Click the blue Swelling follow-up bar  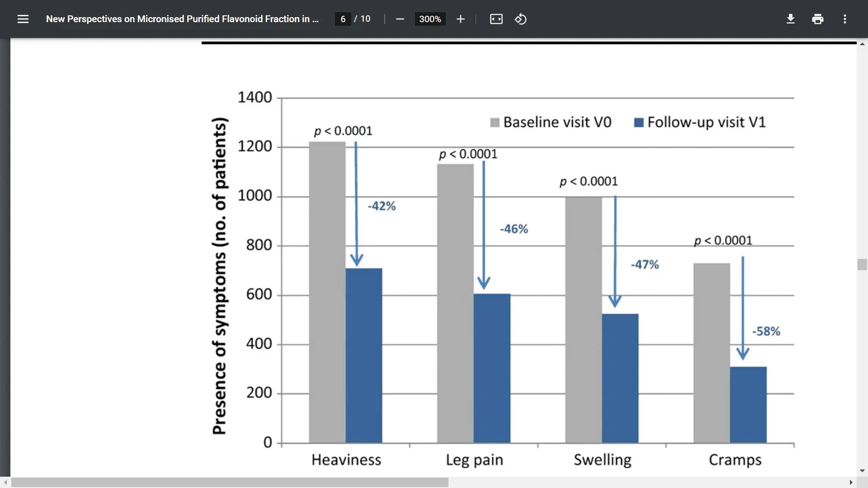pos(620,378)
